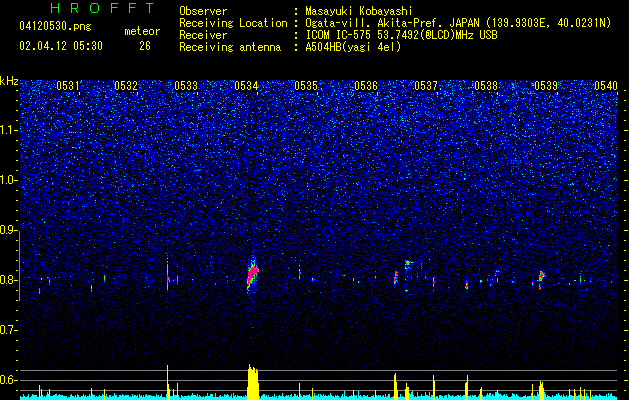The width and height of the screenshot is (629, 400).
Task: Click the meteor label text
Action: [x=142, y=31]
